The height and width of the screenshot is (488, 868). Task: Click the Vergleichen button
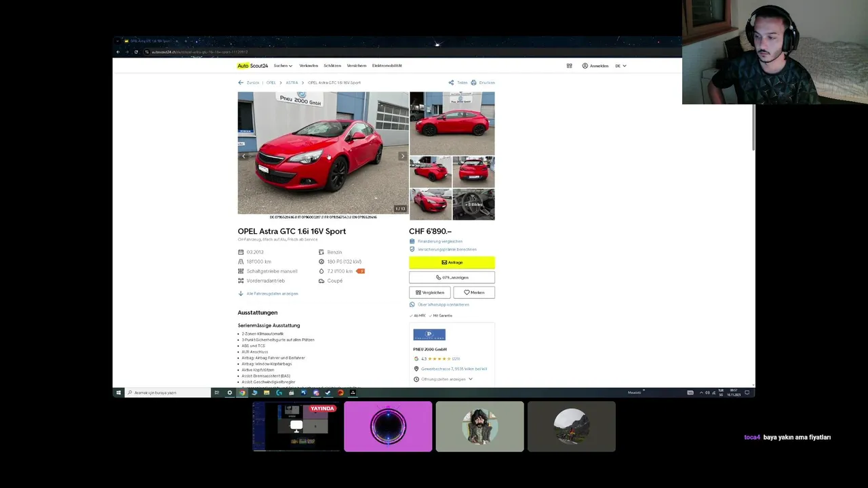point(429,292)
